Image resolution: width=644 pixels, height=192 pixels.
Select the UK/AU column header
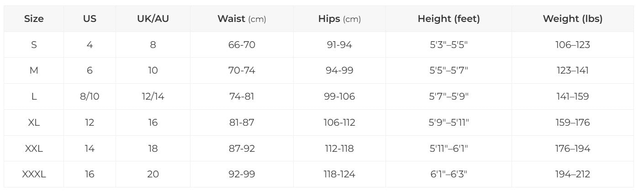click(153, 19)
